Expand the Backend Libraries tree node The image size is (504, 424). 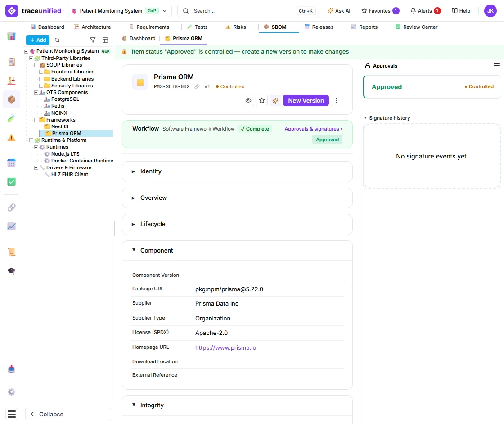pos(41,79)
